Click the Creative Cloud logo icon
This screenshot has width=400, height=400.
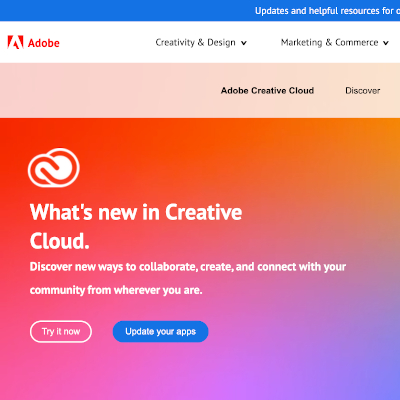coord(54,168)
